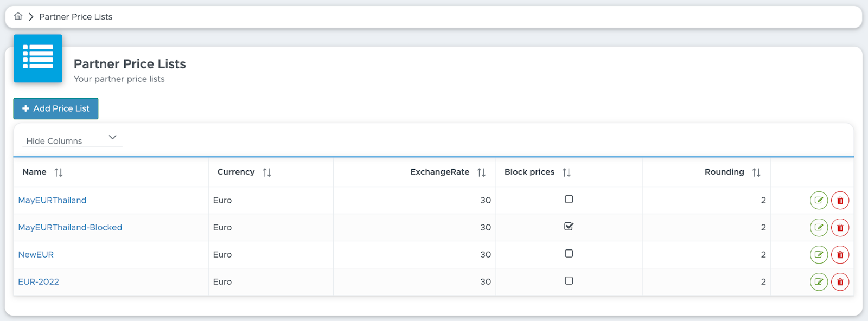Open the EUR-2022 price list link

click(x=39, y=281)
